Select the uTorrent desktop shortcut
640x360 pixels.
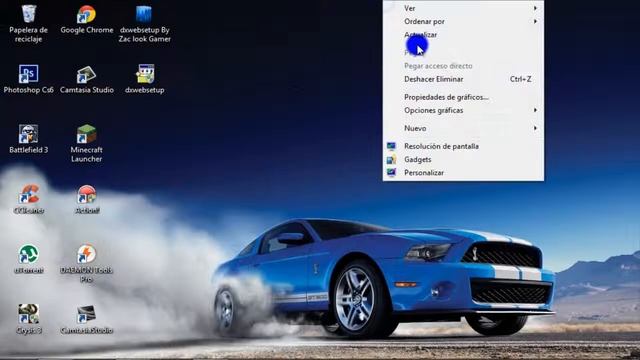tap(29, 259)
